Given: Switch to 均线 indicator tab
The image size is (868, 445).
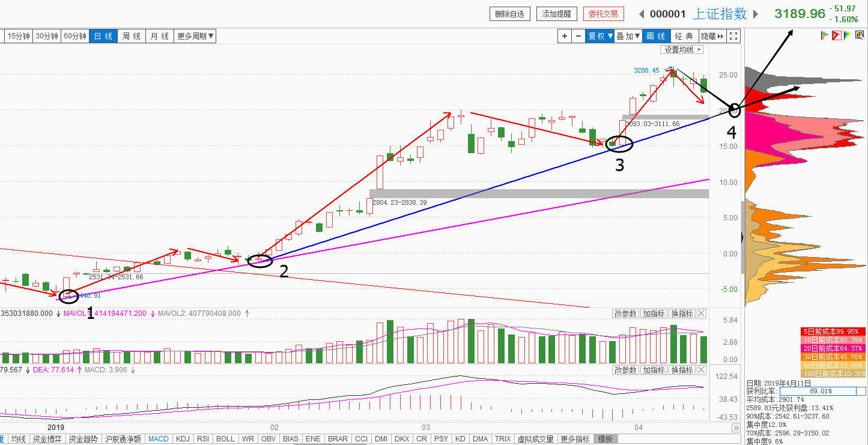Looking at the screenshot, I should [x=19, y=439].
